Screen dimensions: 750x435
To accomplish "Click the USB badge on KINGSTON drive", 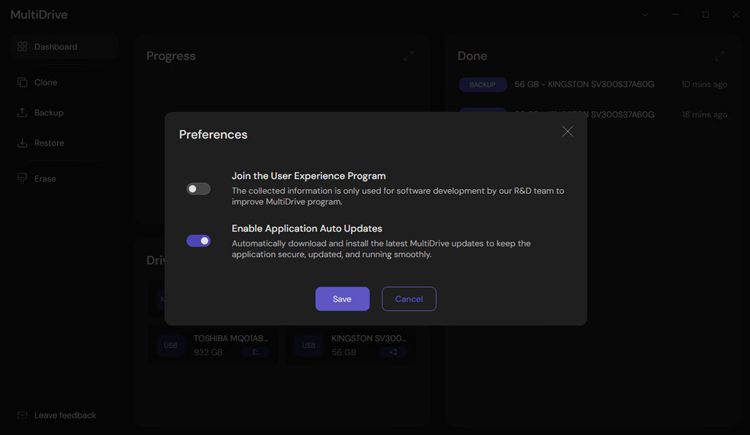I will [x=309, y=345].
